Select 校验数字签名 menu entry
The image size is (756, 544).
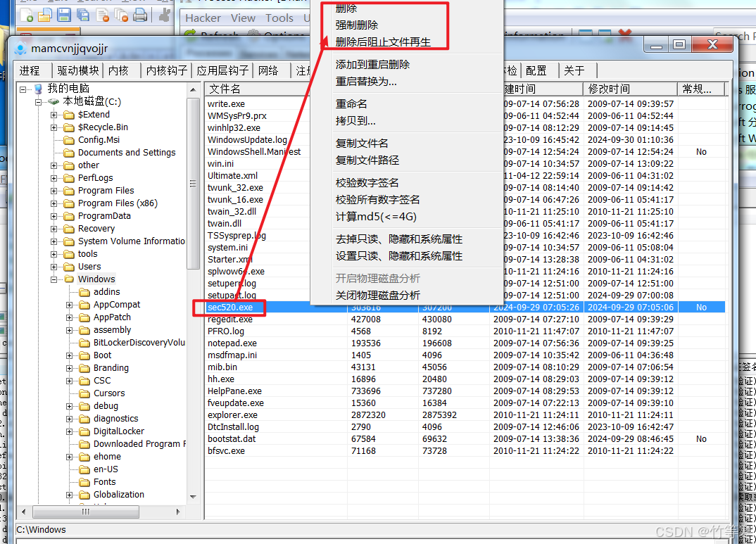[367, 183]
